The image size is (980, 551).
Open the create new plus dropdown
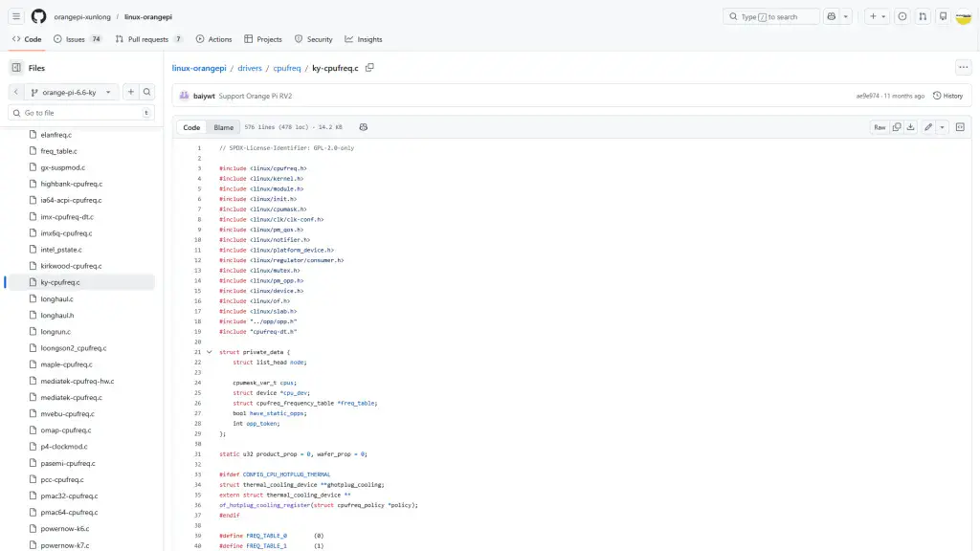(877, 16)
